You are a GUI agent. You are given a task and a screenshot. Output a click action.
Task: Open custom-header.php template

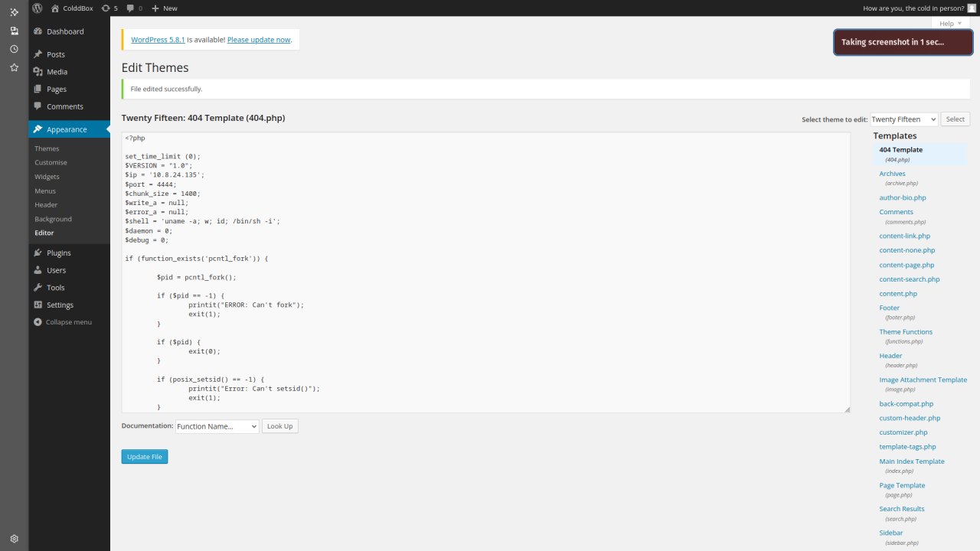click(910, 418)
